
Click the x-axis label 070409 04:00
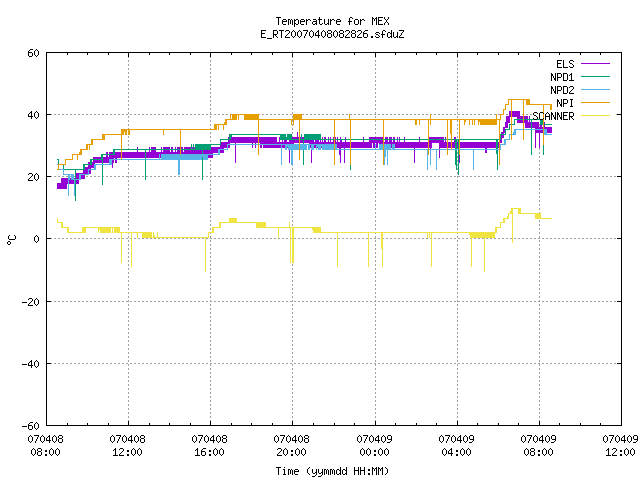coord(457,446)
